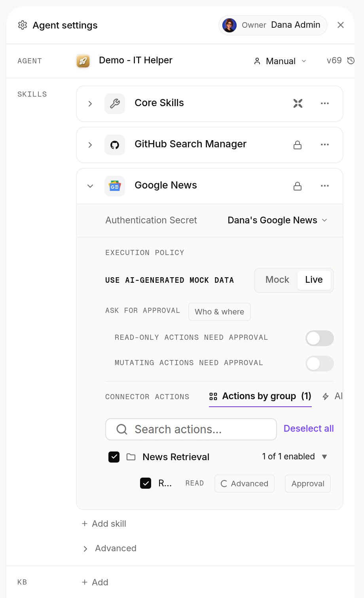Switch to Actions by group tab

pos(260,396)
